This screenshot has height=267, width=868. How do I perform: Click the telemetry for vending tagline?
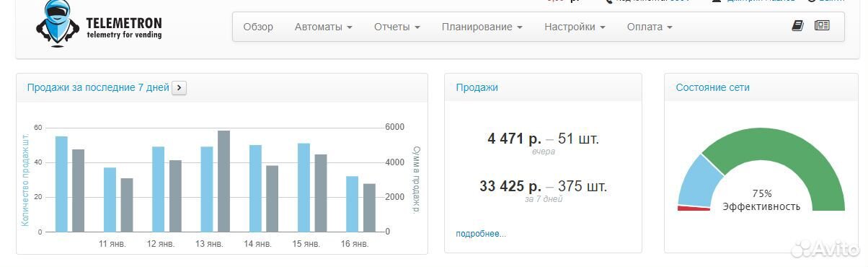tap(124, 35)
